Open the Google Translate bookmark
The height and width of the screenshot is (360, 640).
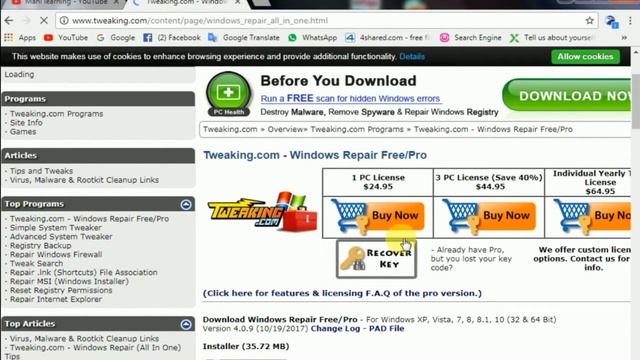(x=244, y=38)
